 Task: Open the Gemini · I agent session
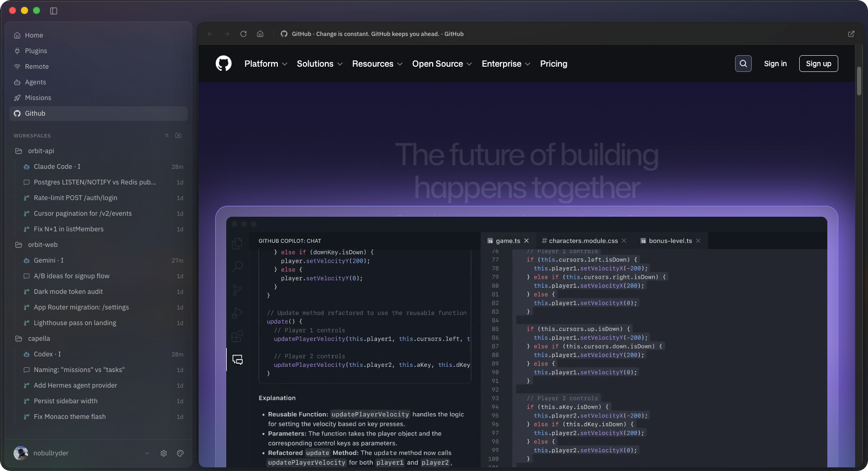coord(103,261)
